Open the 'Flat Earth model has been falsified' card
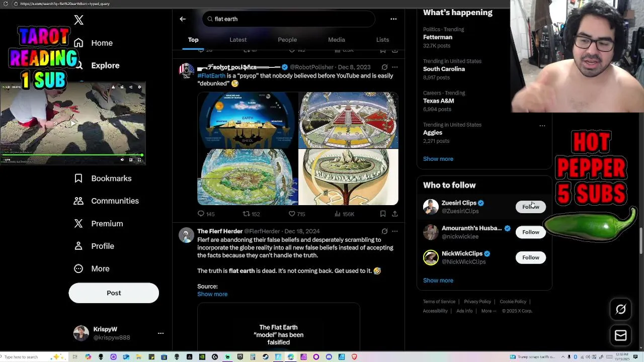This screenshot has height=362, width=644. tap(278, 327)
